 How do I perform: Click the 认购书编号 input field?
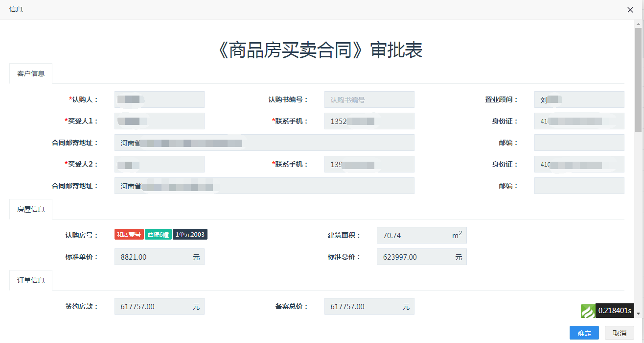pyautogui.click(x=369, y=99)
